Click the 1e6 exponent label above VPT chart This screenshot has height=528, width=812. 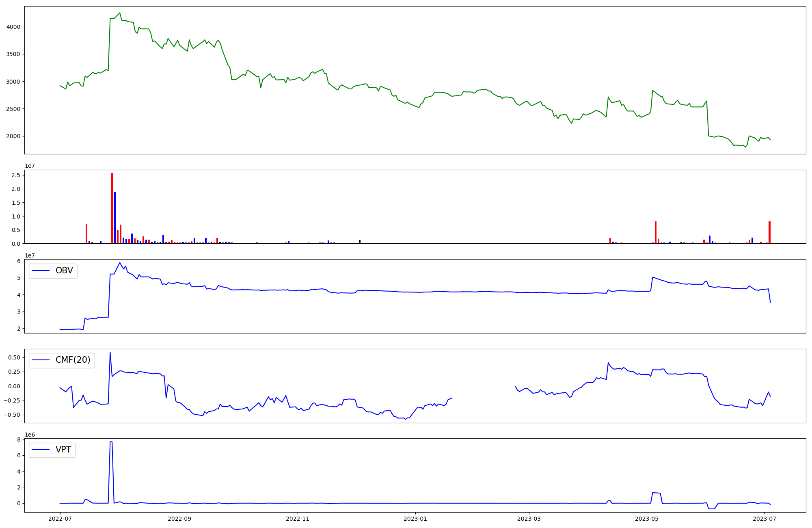(x=30, y=435)
